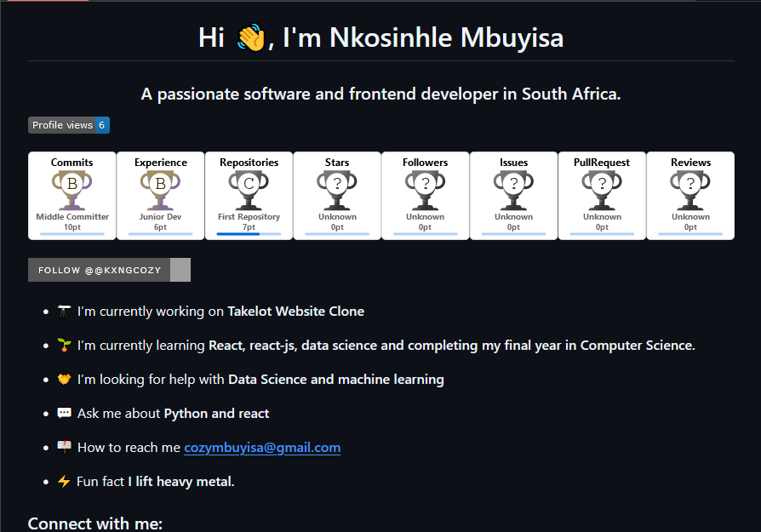
Task: Click the Reviews trophy icon
Action: point(690,190)
